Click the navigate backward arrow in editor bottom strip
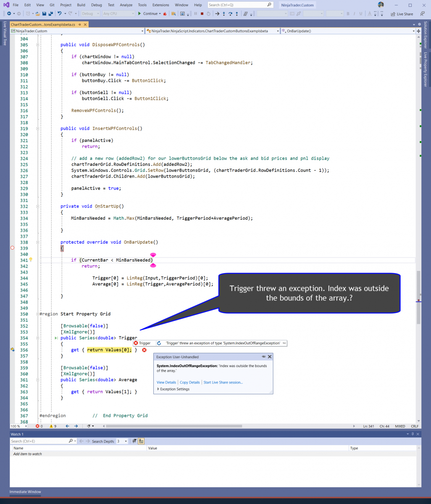Image resolution: width=431 pixels, height=504 pixels. (67, 426)
